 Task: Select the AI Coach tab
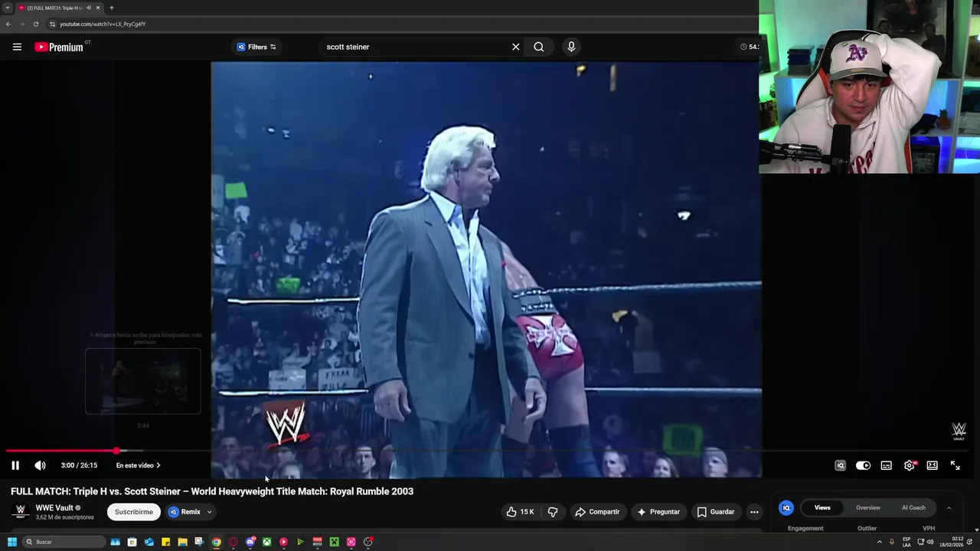[913, 507]
